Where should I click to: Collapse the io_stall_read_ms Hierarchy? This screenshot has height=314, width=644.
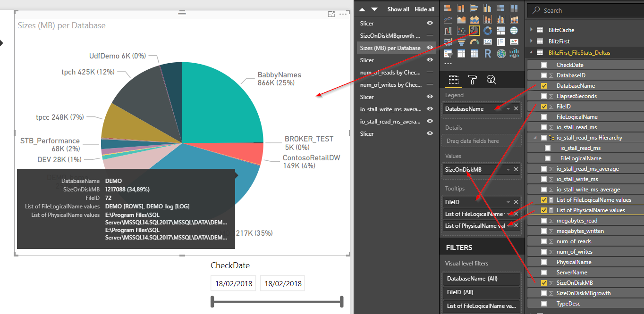point(535,138)
